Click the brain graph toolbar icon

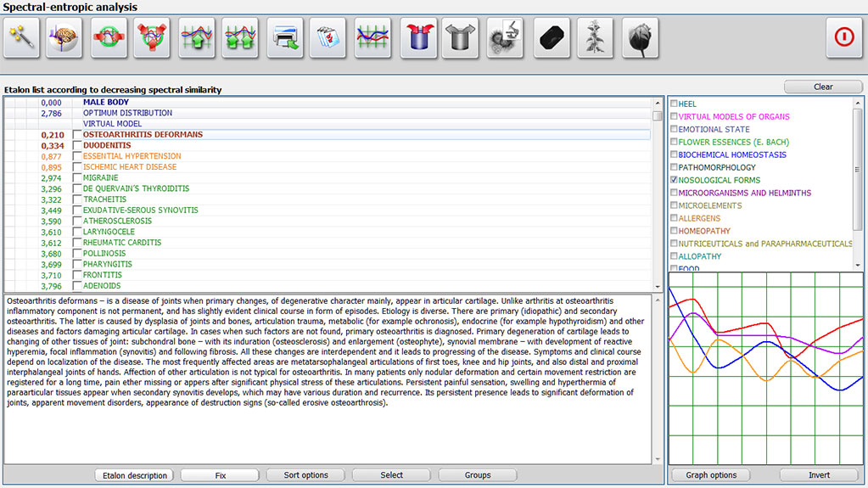pyautogui.click(x=64, y=37)
